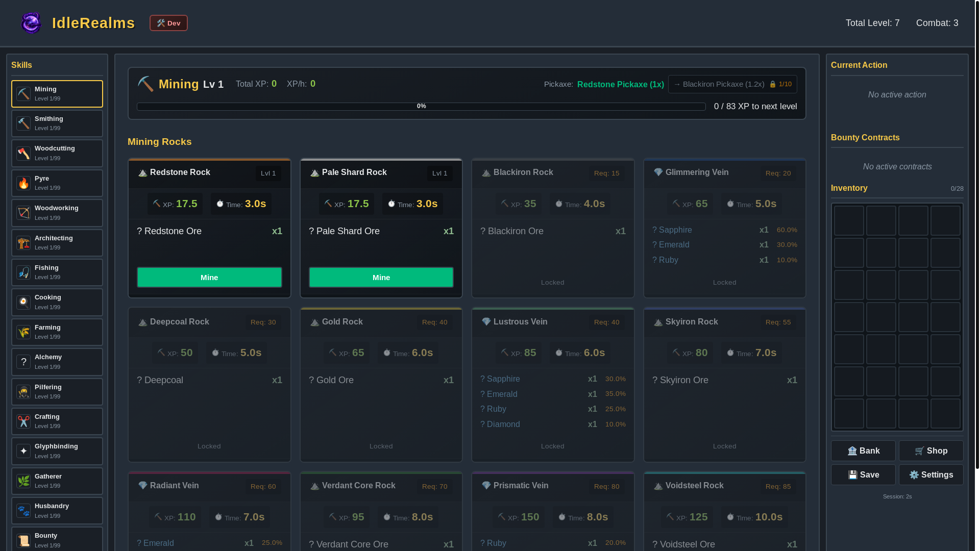Open the Bank

pyautogui.click(x=863, y=451)
